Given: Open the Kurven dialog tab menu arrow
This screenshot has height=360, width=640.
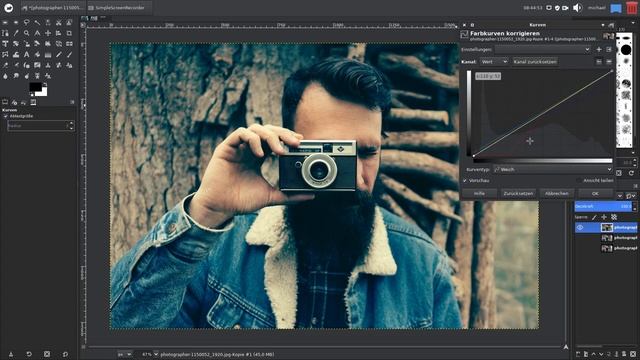Looking at the screenshot, I should tap(603, 25).
